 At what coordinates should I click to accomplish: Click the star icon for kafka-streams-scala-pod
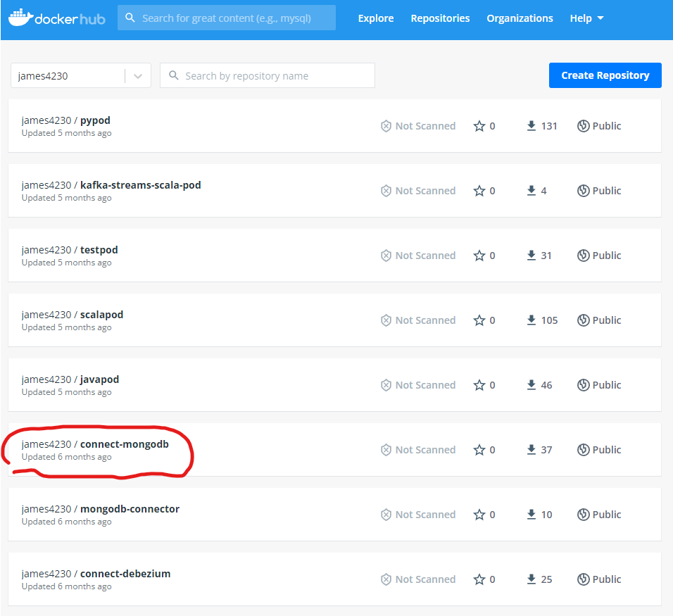479,191
